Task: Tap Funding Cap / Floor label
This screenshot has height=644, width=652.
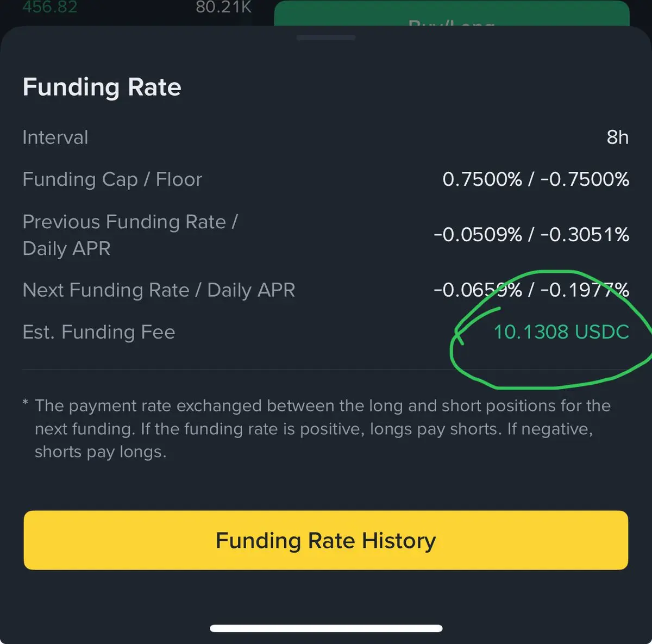Action: tap(112, 179)
